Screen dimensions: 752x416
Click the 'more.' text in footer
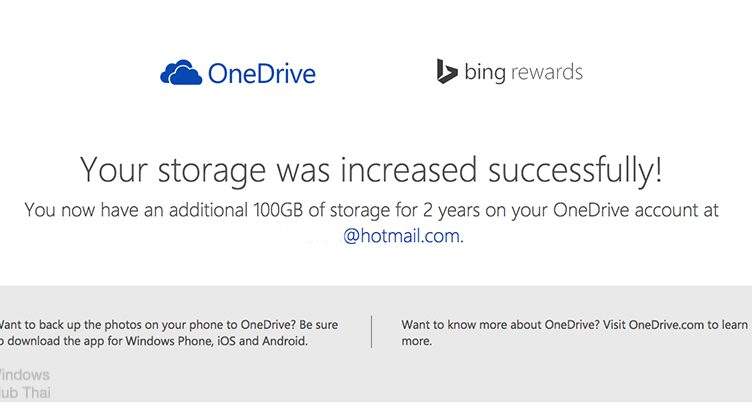tap(417, 341)
